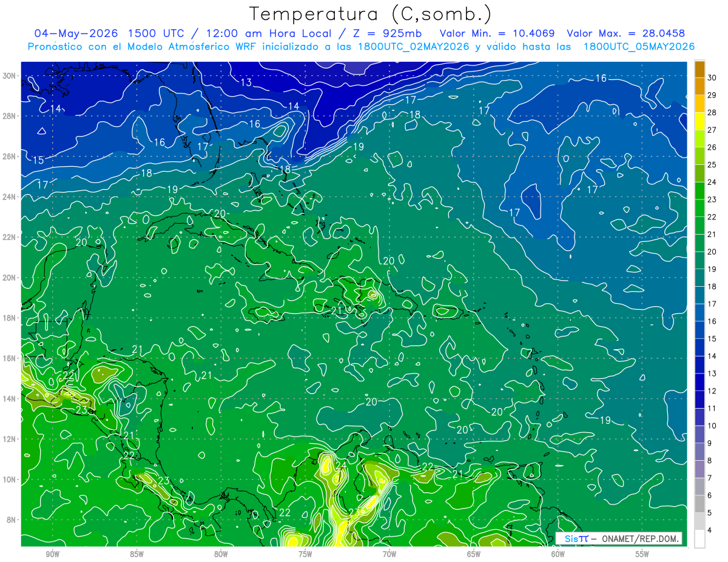
Task: Click the yellow 27 color swatch in legend
Action: point(699,121)
